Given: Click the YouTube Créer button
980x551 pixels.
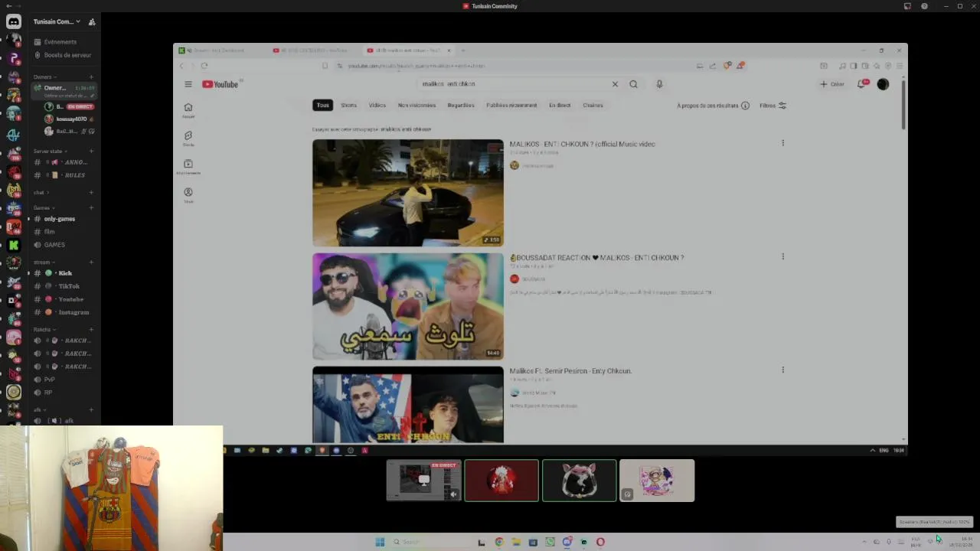Looking at the screenshot, I should [832, 84].
